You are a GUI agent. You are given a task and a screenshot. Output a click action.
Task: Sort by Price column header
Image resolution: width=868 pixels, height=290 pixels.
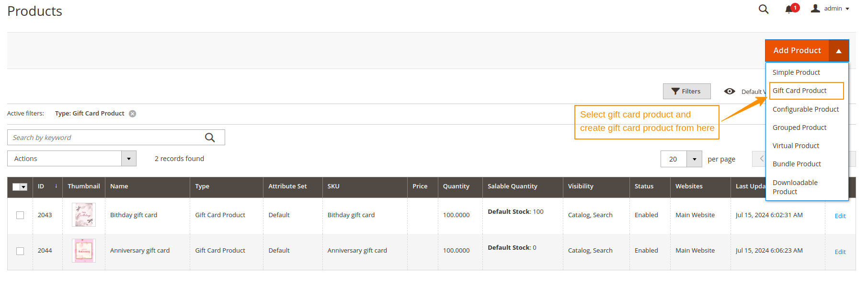click(423, 186)
